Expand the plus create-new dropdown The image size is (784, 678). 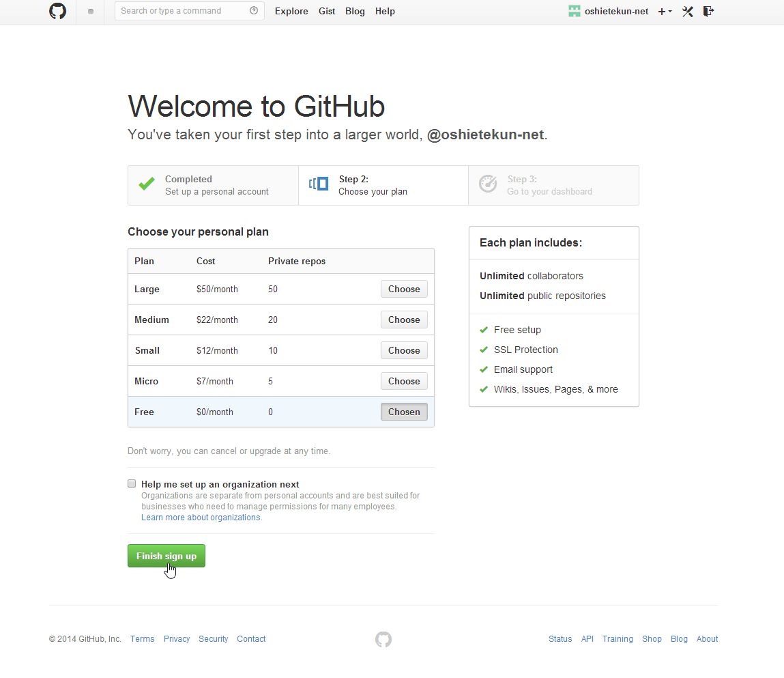665,11
